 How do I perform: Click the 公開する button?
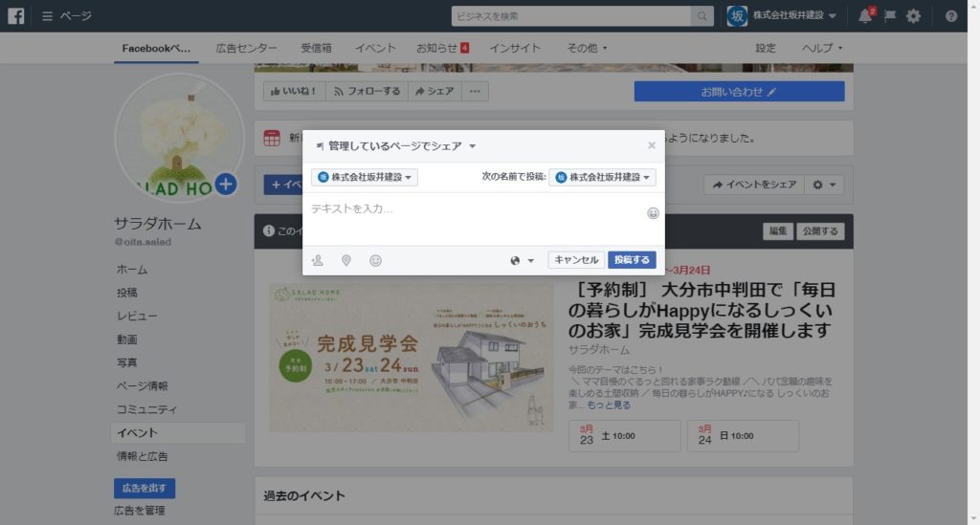coord(820,231)
